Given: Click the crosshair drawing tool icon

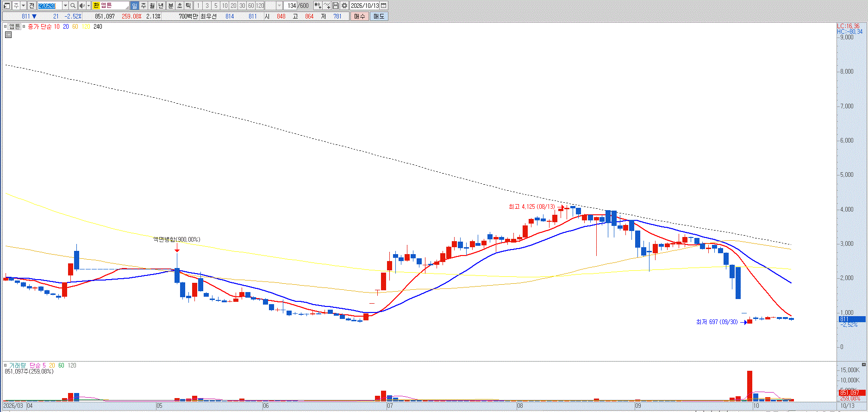Looking at the screenshot, I should (327, 6).
